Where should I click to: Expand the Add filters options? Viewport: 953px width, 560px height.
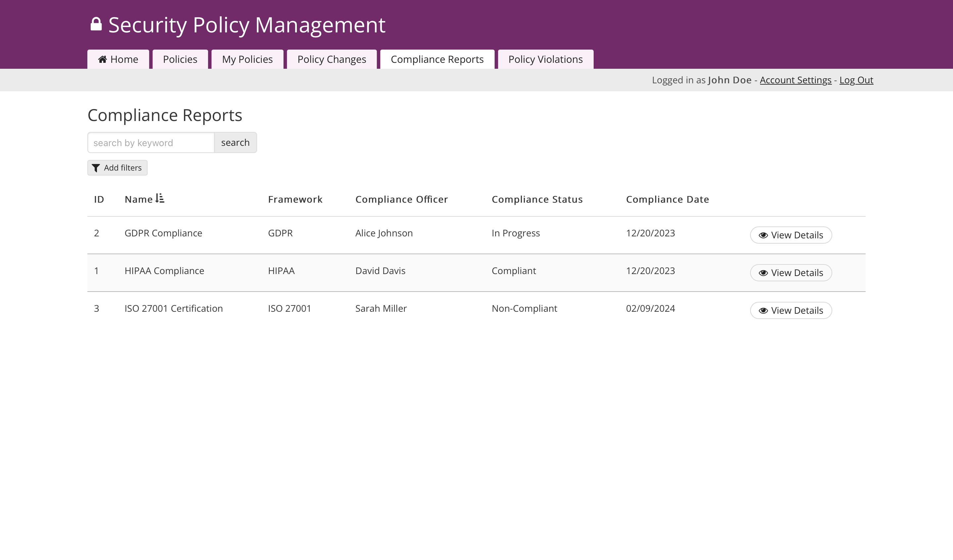pyautogui.click(x=117, y=168)
